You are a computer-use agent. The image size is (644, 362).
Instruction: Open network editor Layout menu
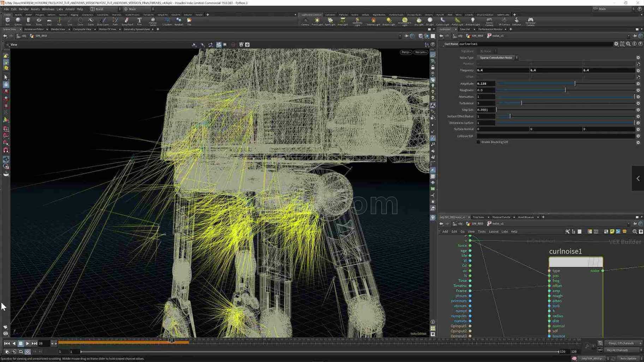coord(494,231)
